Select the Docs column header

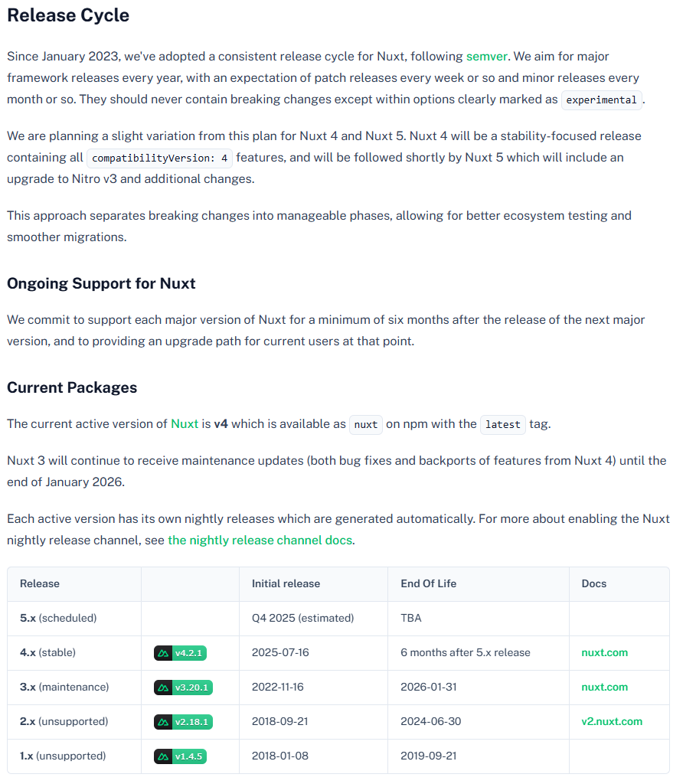(593, 583)
